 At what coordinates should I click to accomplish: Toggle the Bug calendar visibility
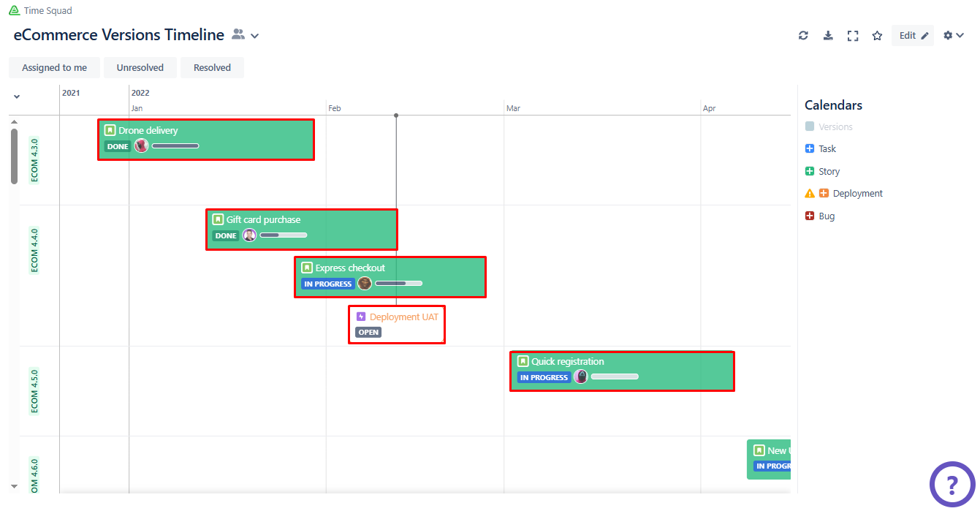click(x=810, y=216)
